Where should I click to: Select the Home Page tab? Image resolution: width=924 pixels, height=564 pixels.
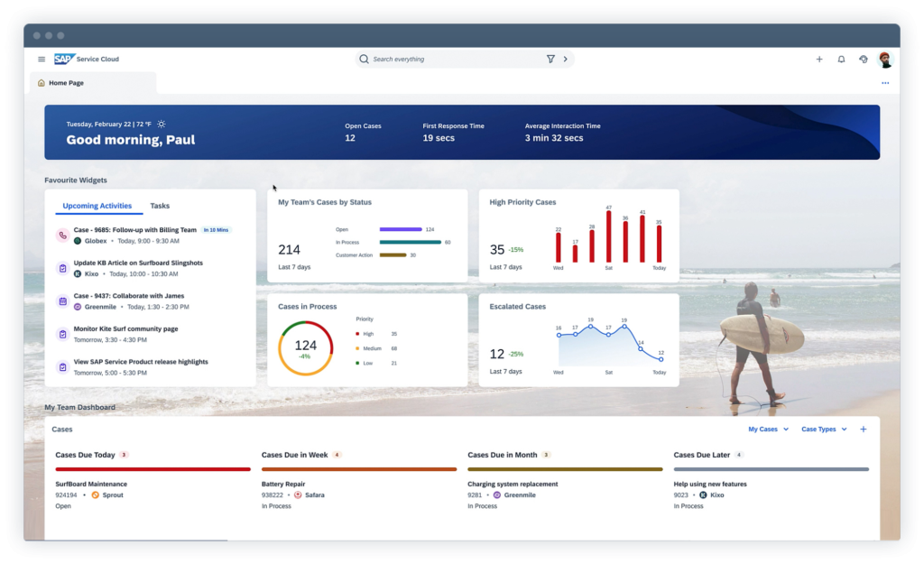pos(66,83)
